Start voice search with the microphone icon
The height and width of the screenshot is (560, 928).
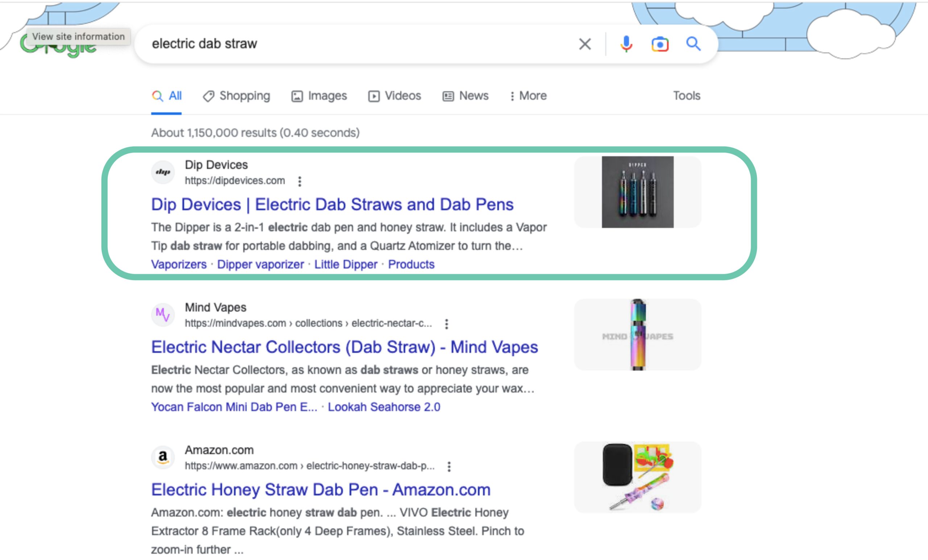coord(626,44)
